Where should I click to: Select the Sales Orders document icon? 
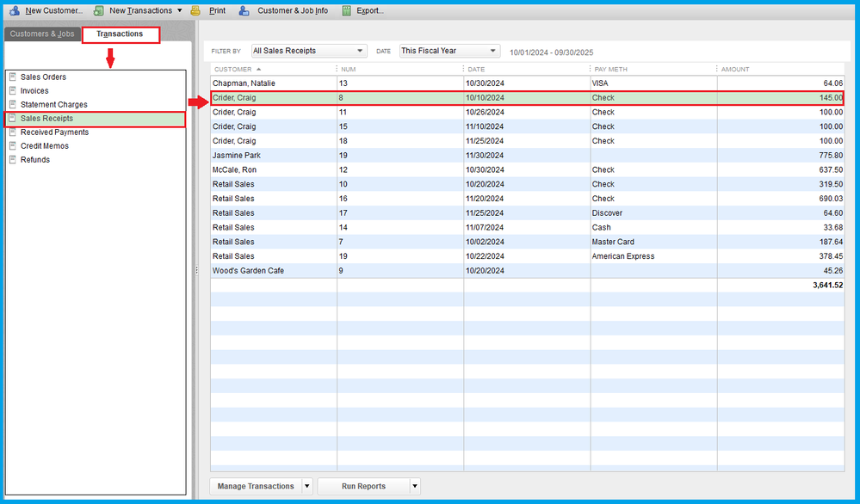coord(12,77)
